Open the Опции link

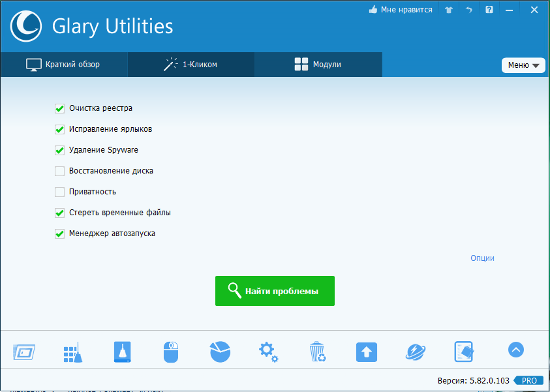pos(482,258)
